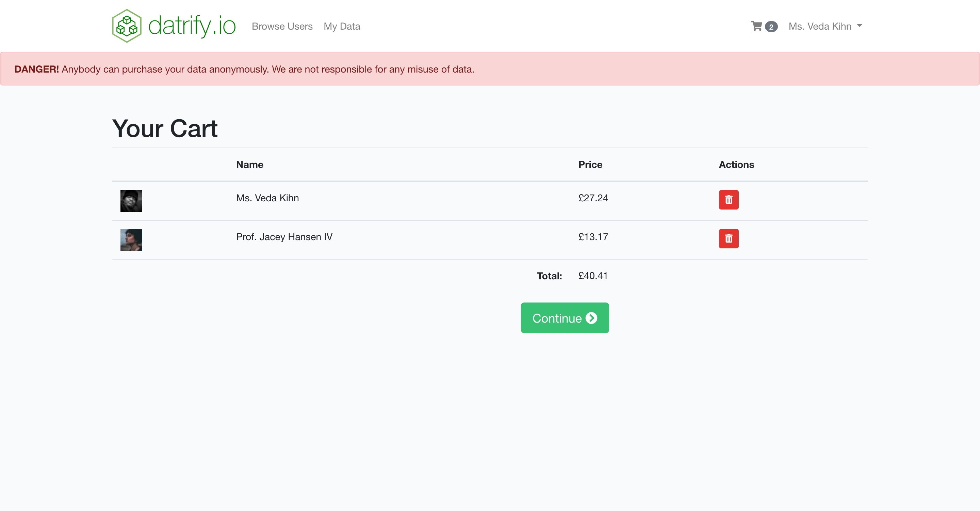Click Prof. Jacey Hansen IV's avatar thumbnail
Viewport: 980px width, 511px height.
[131, 239]
